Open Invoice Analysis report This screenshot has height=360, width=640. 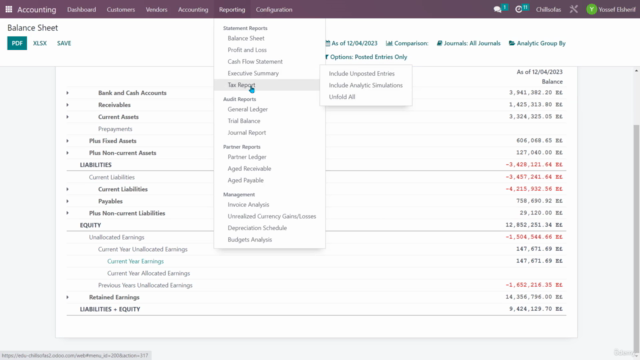(248, 204)
